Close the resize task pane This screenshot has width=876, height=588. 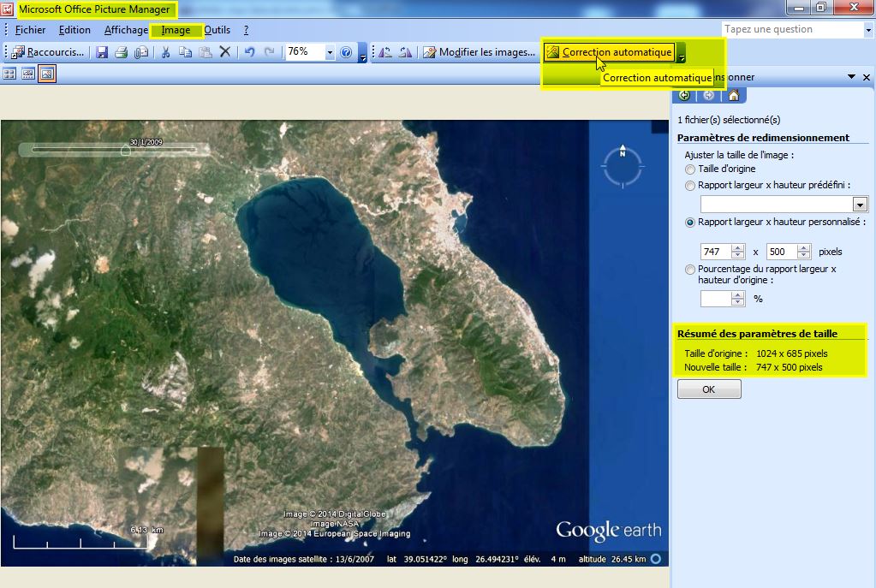(x=867, y=77)
